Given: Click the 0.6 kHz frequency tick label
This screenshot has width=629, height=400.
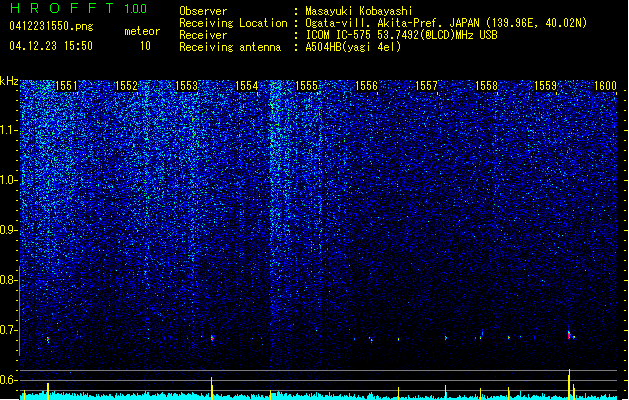Looking at the screenshot, I should pos(9,380).
